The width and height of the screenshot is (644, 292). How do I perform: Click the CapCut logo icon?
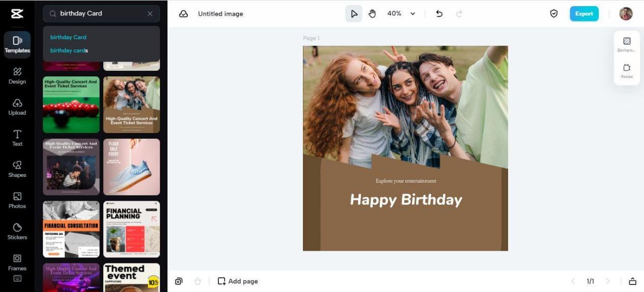[x=17, y=14]
